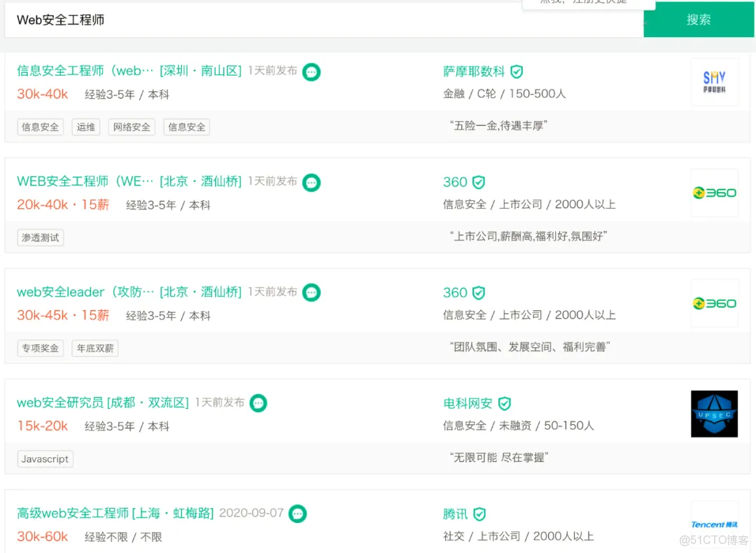Open job title 高级web安全工程师 上海·虹梅路
This screenshot has height=553, width=756.
115,513
